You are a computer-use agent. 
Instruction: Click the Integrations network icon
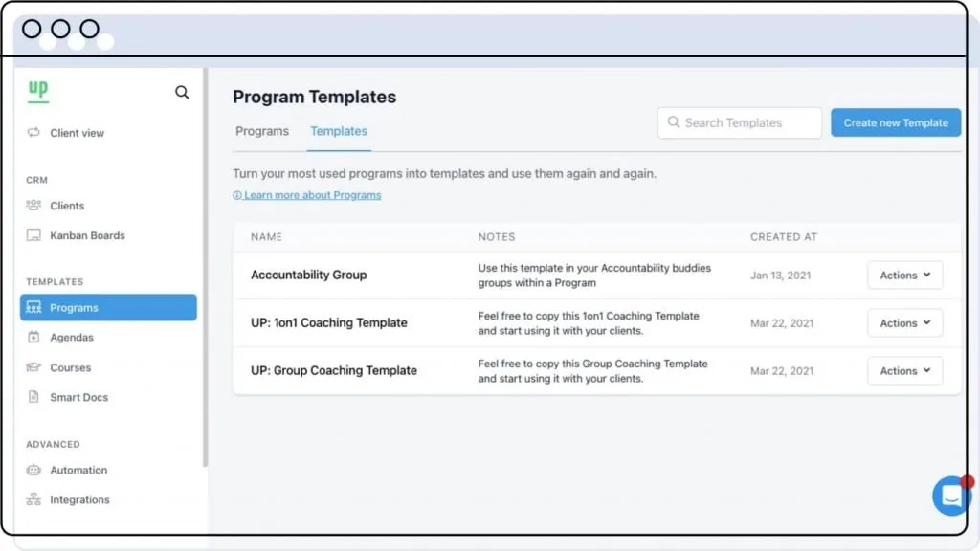click(34, 500)
